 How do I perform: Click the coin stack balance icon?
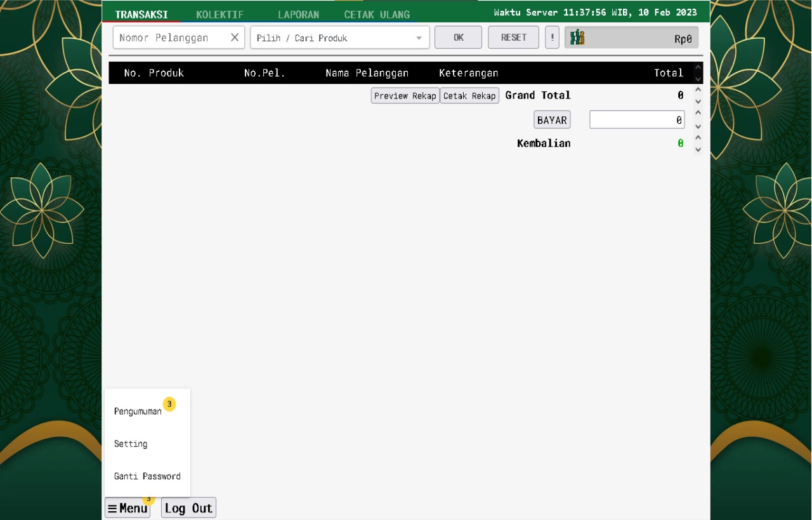[x=577, y=37]
